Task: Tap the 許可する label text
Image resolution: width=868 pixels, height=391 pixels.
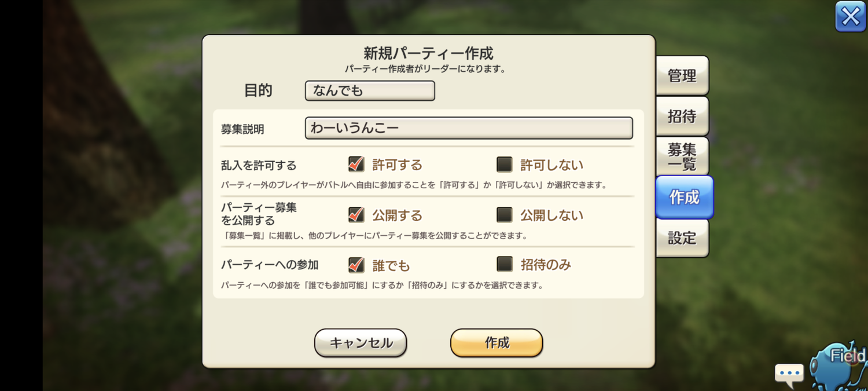Action: point(397,165)
